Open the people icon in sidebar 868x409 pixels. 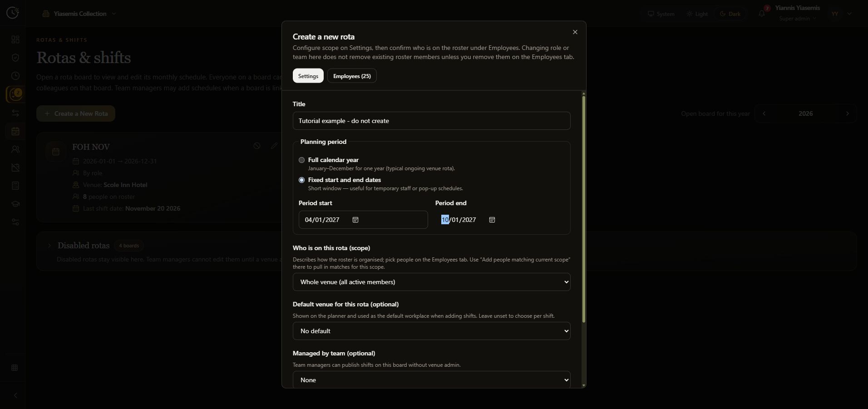[x=15, y=149]
